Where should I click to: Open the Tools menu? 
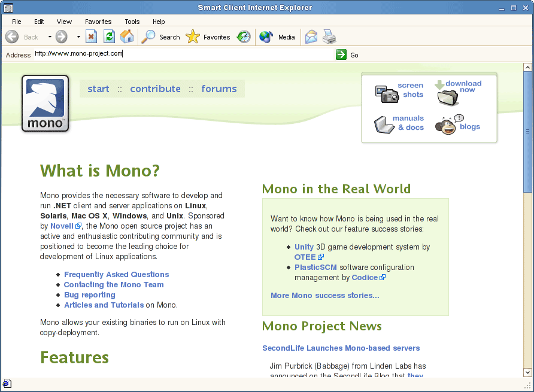132,22
